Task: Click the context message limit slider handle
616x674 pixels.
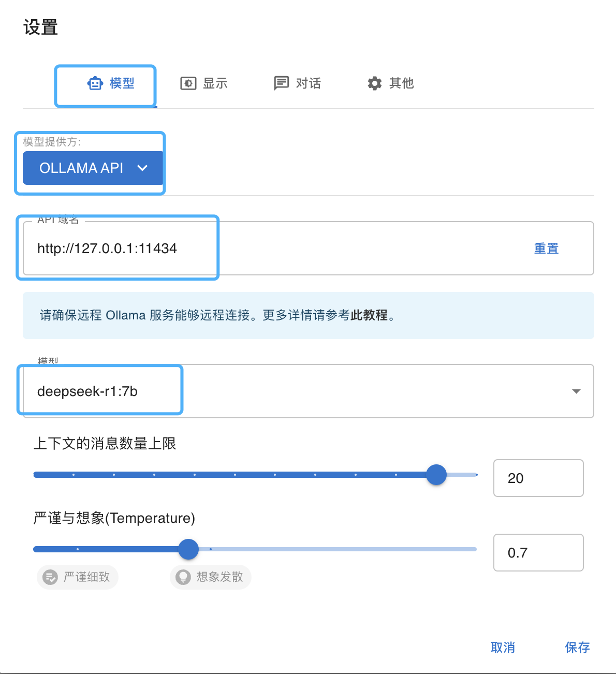Action: [x=436, y=474]
